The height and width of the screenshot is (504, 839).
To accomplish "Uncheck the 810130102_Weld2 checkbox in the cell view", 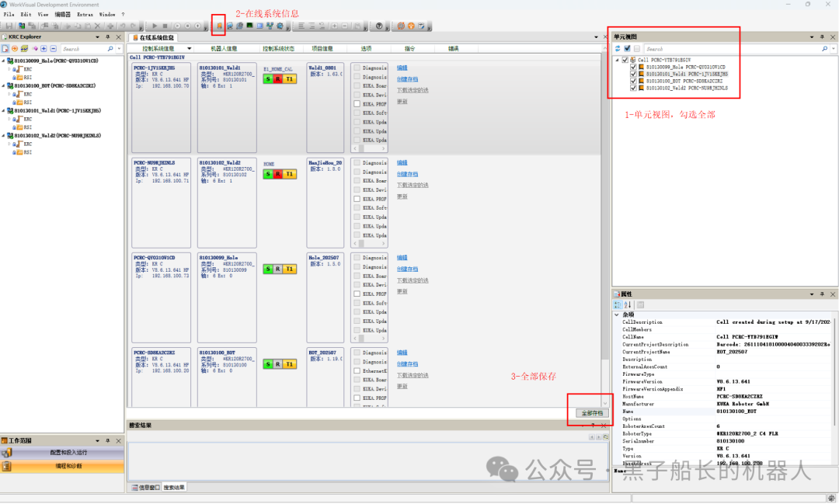I will [x=634, y=88].
